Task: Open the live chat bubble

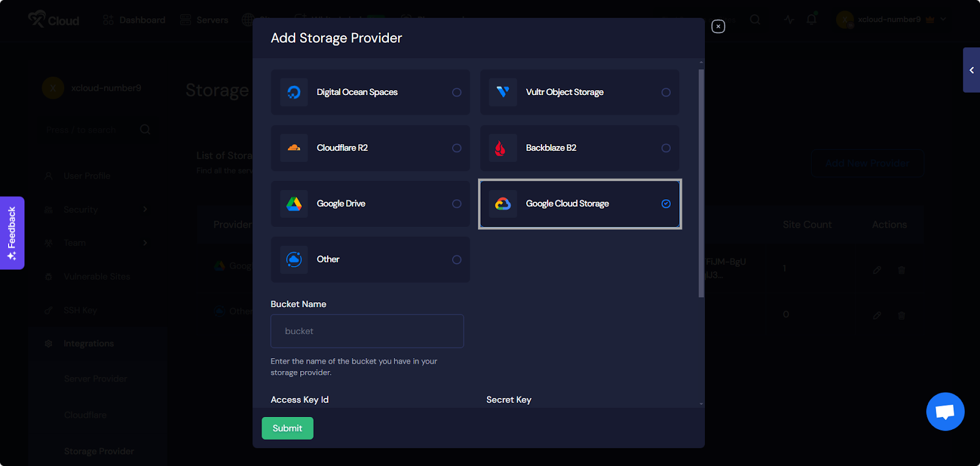Action: click(945, 411)
